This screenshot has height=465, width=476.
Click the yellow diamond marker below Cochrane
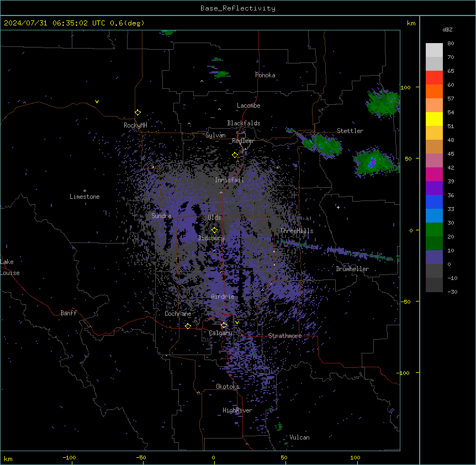[x=188, y=326]
